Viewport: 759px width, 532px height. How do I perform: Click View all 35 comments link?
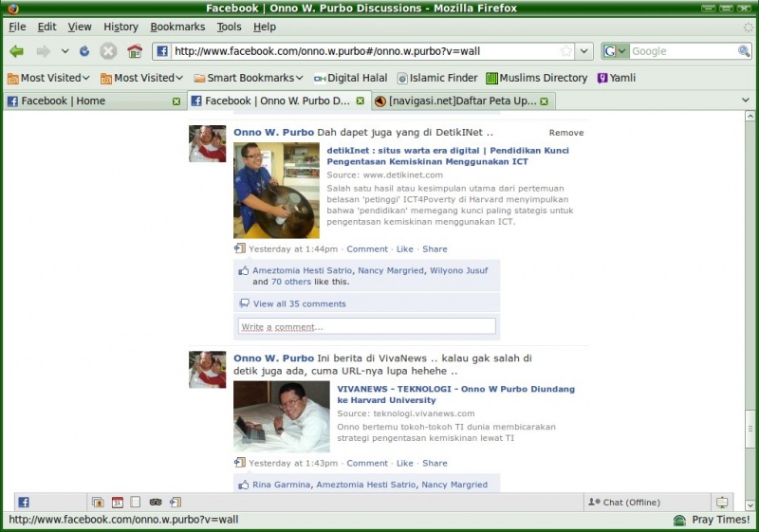tap(299, 303)
